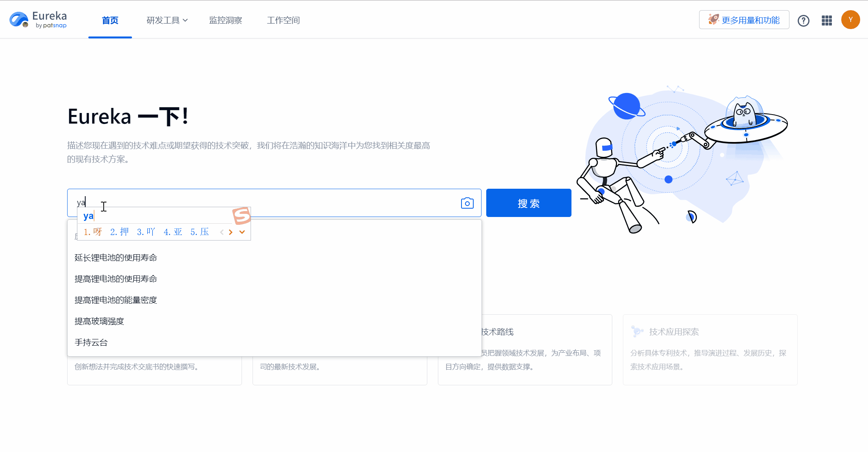
Task: Click the blue 搜索 button
Action: pyautogui.click(x=528, y=203)
